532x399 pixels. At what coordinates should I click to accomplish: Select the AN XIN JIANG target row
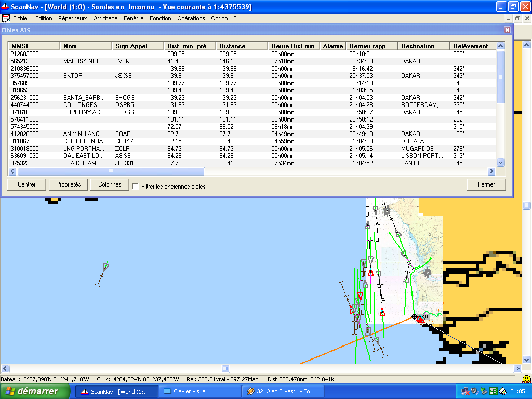coord(252,134)
